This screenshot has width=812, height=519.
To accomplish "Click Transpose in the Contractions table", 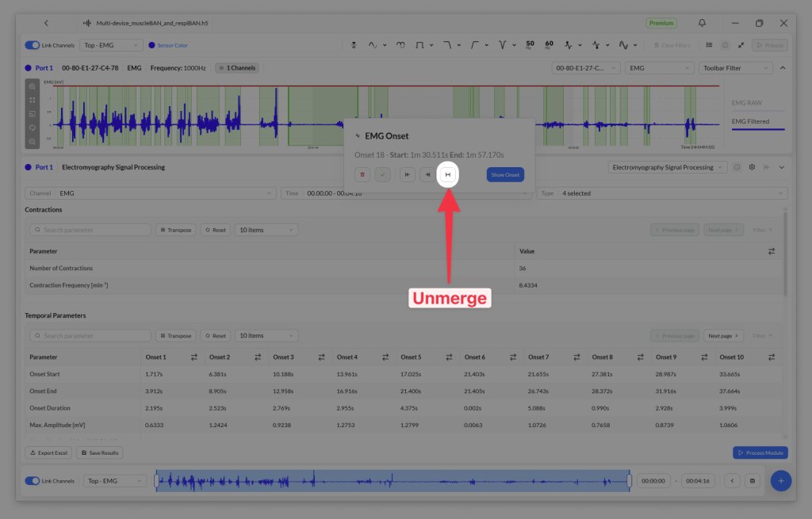I will click(x=176, y=230).
